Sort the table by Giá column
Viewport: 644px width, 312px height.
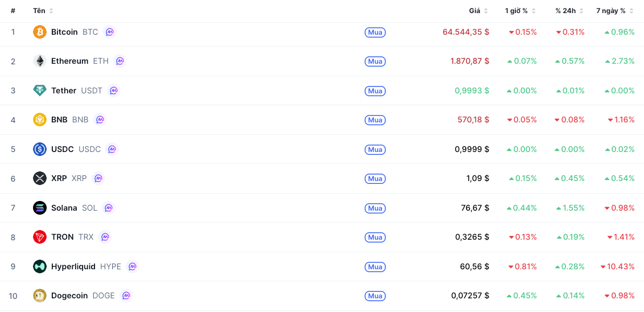[478, 11]
